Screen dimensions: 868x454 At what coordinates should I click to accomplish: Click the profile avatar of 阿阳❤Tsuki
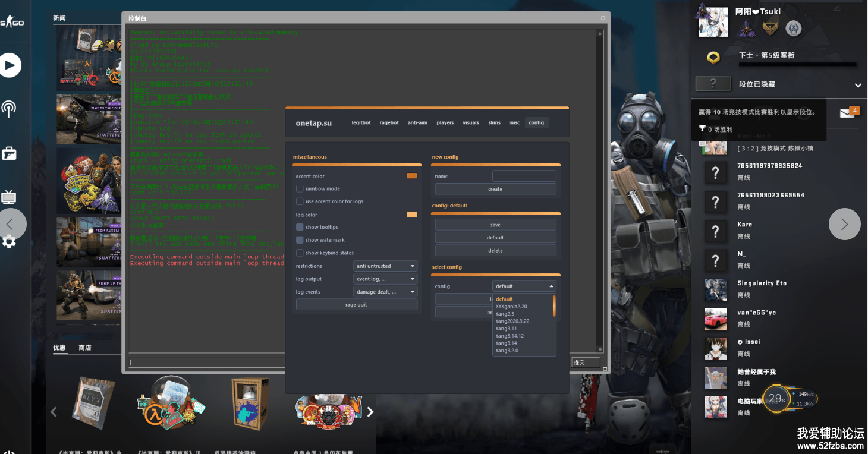(x=713, y=22)
